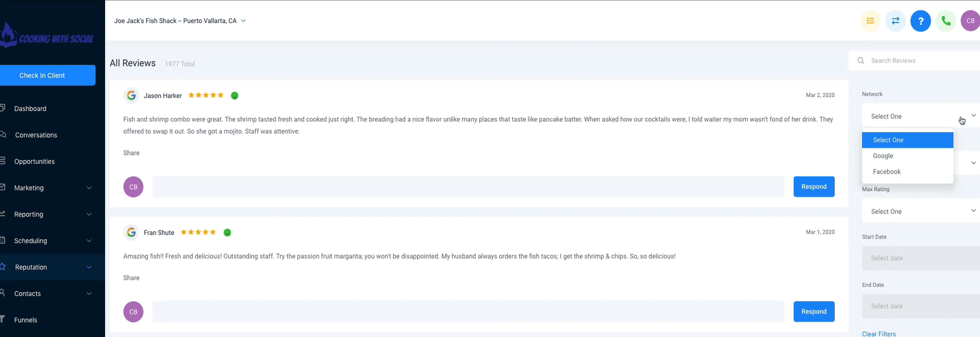
Task: Click the green phone call icon
Action: pyautogui.click(x=946, y=21)
